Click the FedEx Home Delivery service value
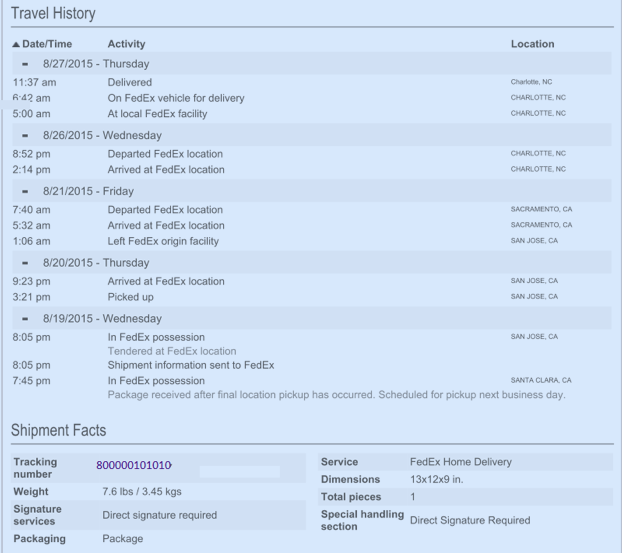 461,462
